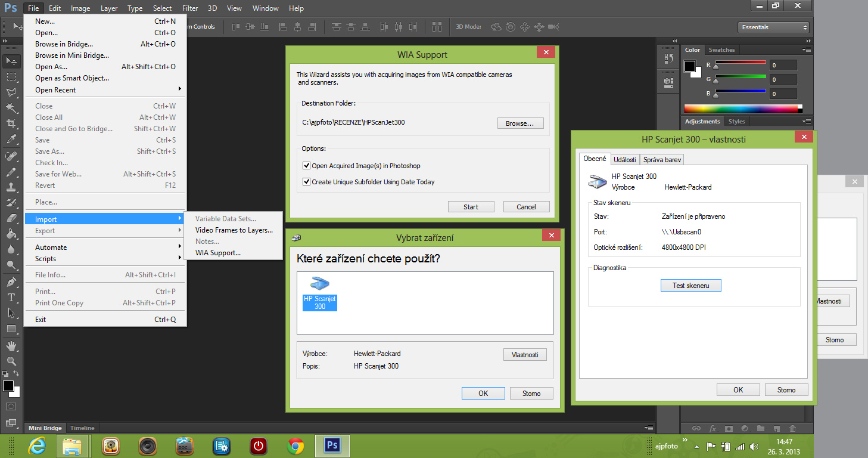This screenshot has height=458, width=868.
Task: Open the Color panel options menu
Action: [807, 50]
